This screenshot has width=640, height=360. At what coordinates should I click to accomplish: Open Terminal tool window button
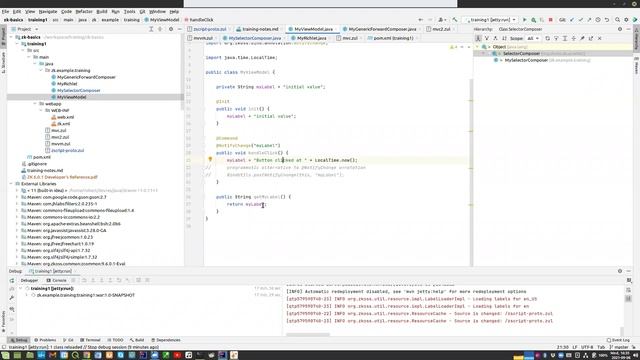(90, 340)
